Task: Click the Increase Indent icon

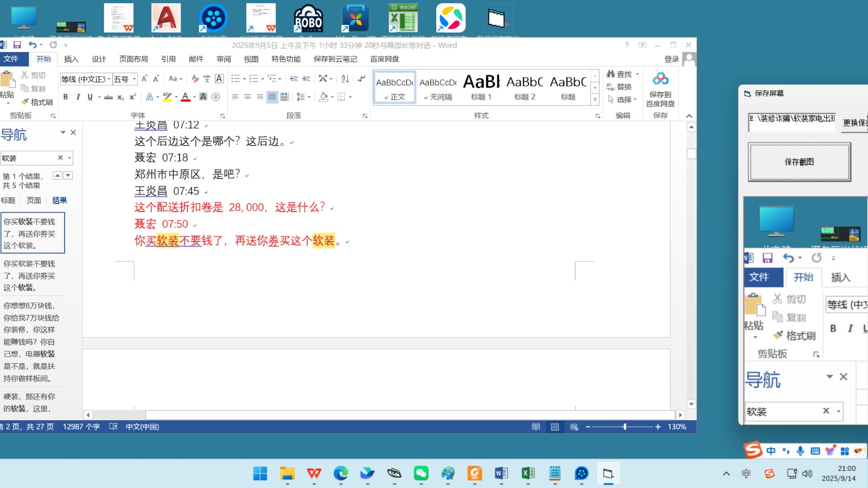Action: pos(306,79)
